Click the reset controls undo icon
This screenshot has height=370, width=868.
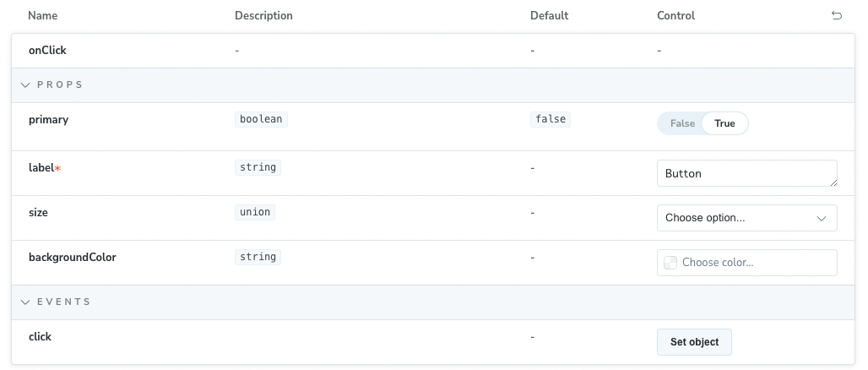[x=837, y=16]
